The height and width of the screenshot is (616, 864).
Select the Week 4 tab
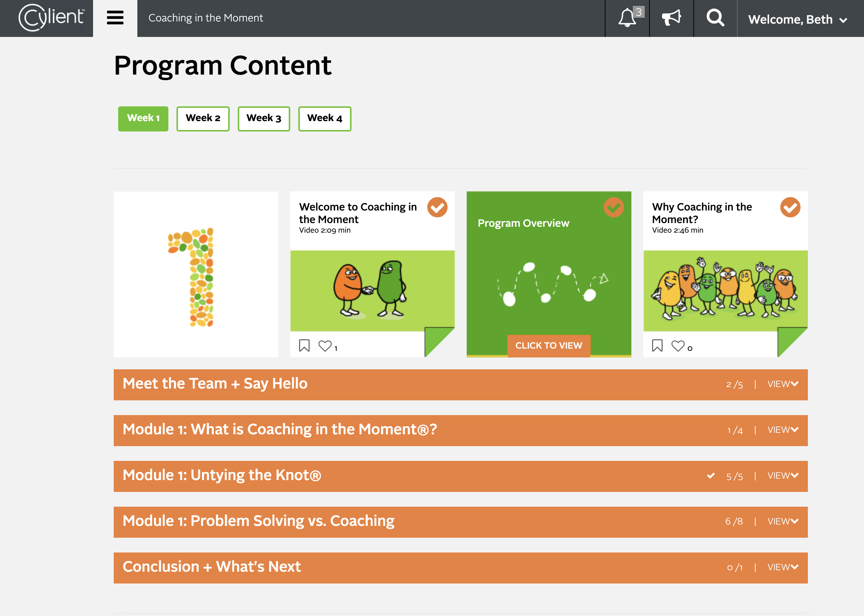coord(324,118)
